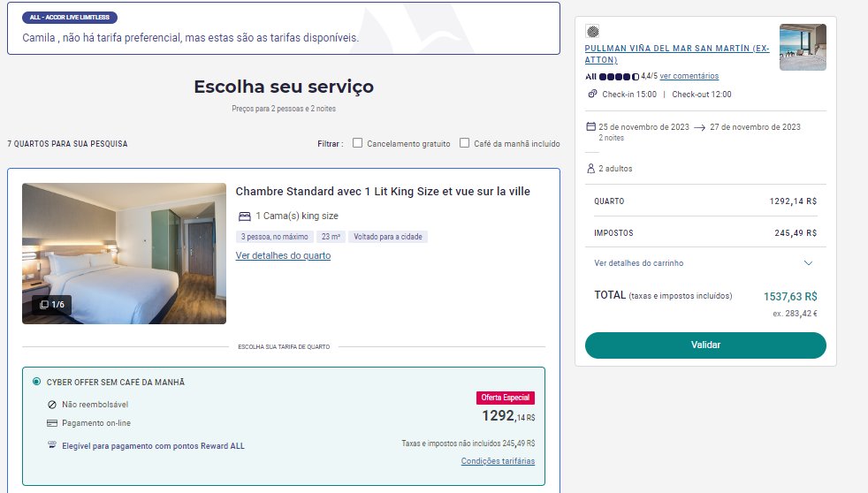The image size is (868, 493).
Task: Click the adults guest person icon
Action: (x=590, y=168)
